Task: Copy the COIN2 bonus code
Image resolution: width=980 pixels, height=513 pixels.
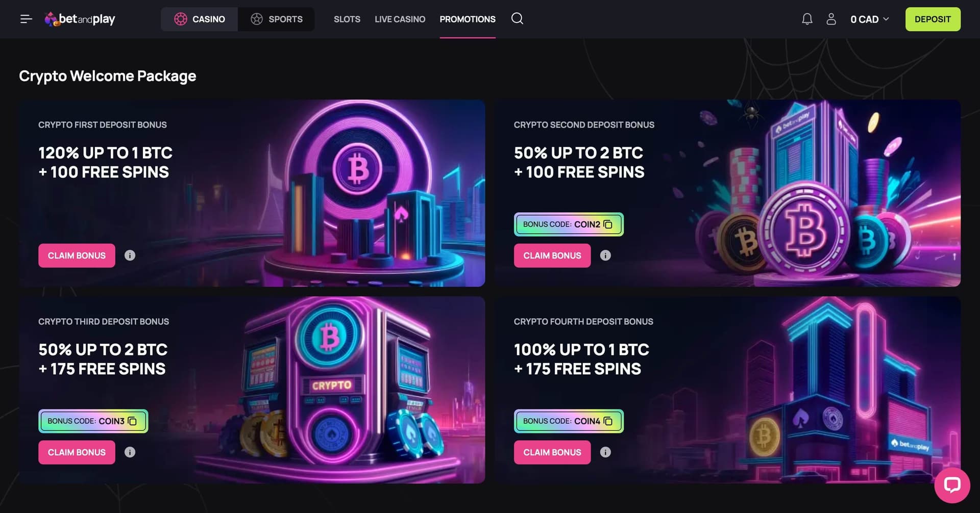Action: pos(607,224)
